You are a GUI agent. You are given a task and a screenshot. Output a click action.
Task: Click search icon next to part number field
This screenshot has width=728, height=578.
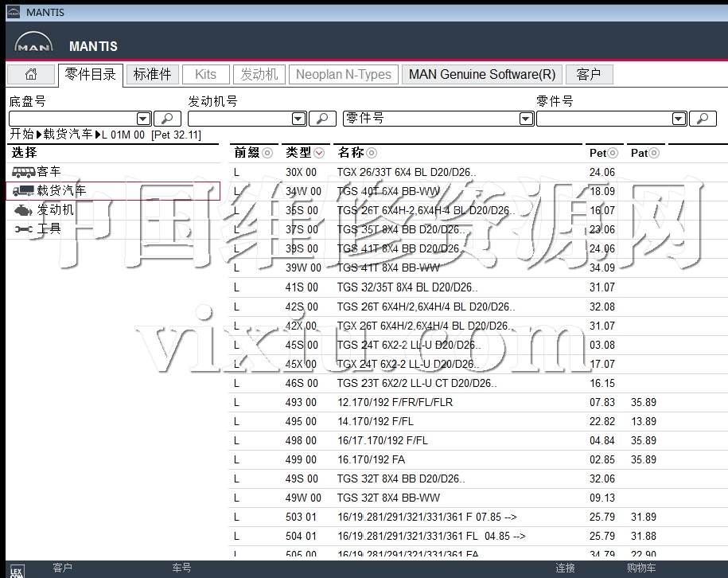(x=703, y=119)
